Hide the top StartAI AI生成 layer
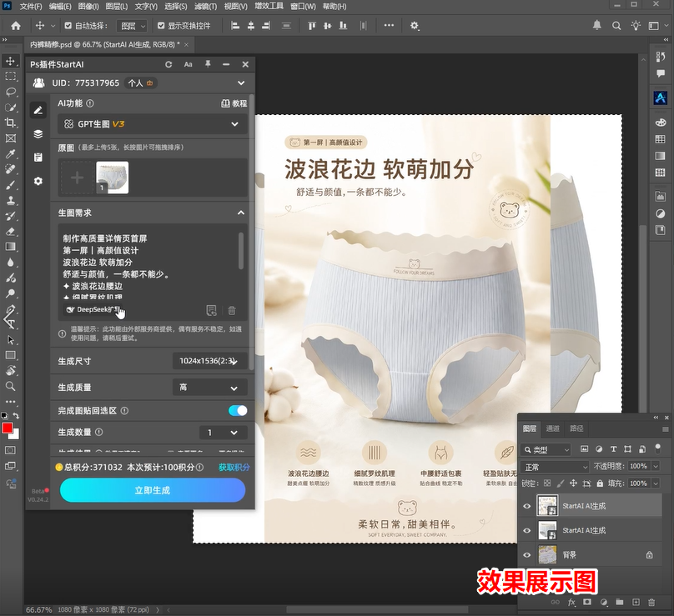The image size is (674, 616). 527,506
